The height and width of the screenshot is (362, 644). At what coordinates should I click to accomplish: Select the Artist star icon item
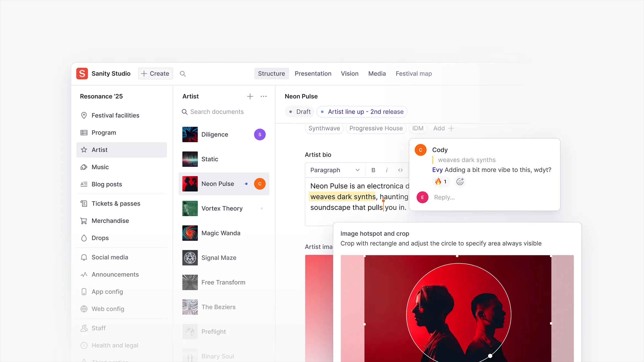click(84, 150)
